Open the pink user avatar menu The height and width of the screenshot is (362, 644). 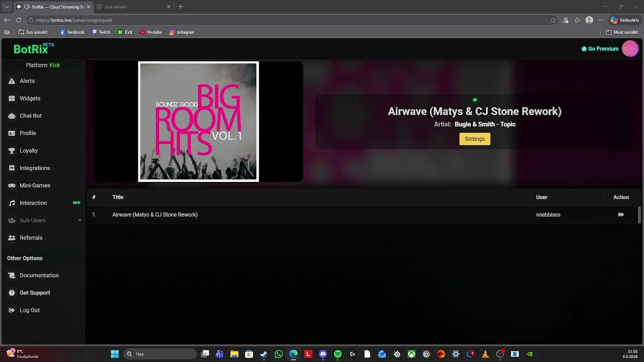point(630,49)
